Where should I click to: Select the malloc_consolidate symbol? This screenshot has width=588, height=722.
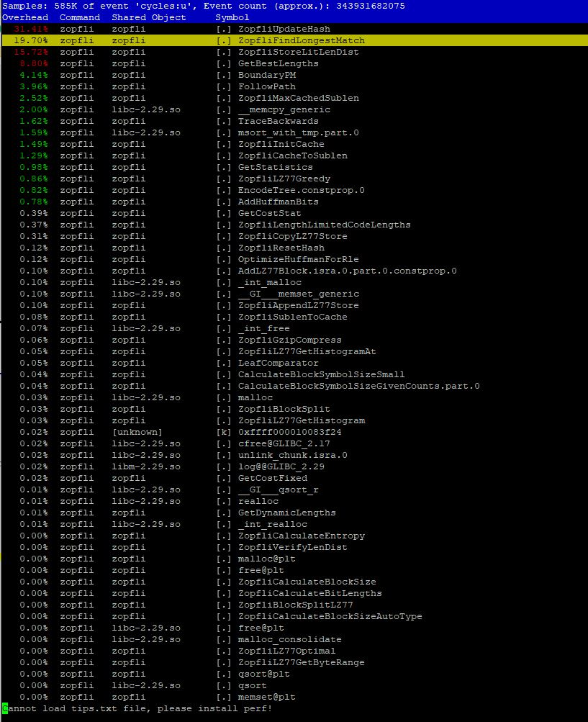[x=289, y=639]
